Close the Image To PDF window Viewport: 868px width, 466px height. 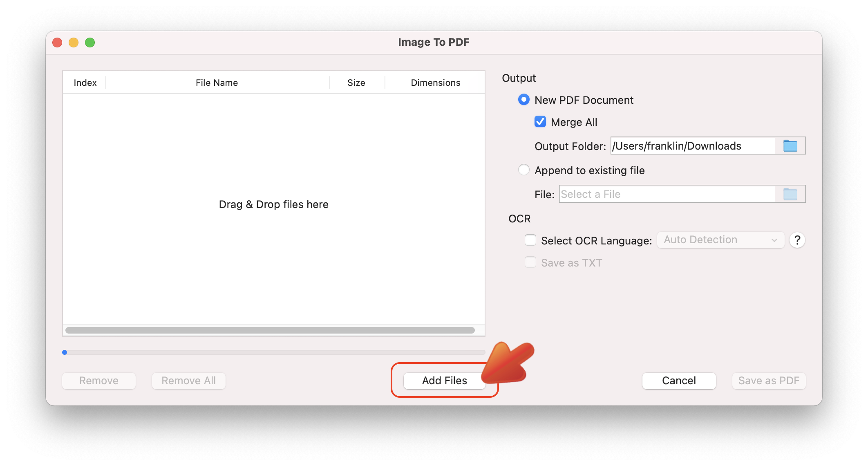pos(57,43)
